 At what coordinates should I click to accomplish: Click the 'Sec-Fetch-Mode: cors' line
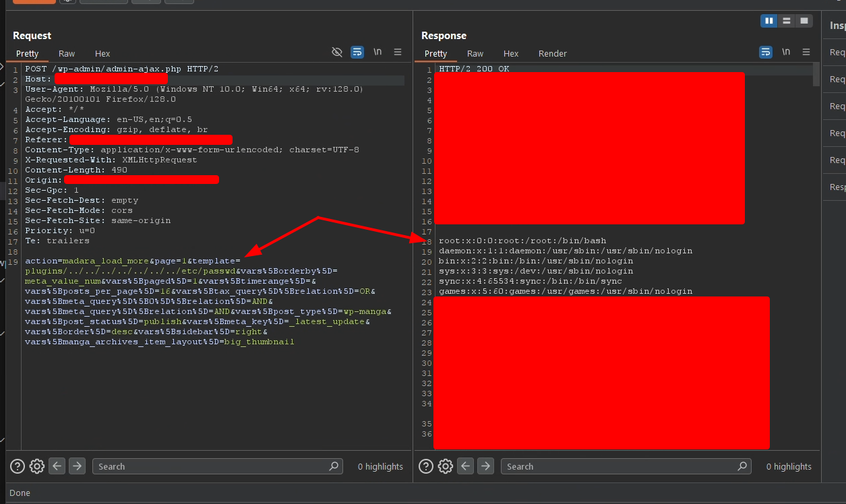pyautogui.click(x=79, y=210)
